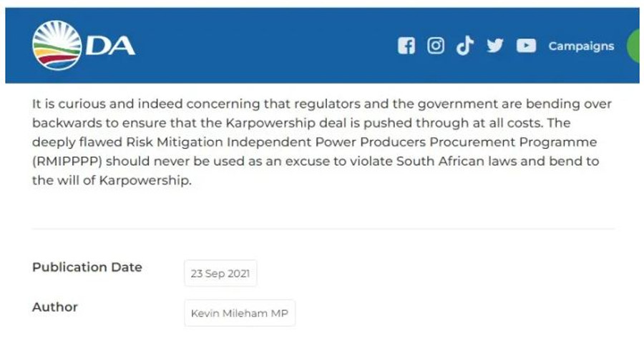Click the white DA wordmark text
This screenshot has width=644, height=338.
[110, 46]
